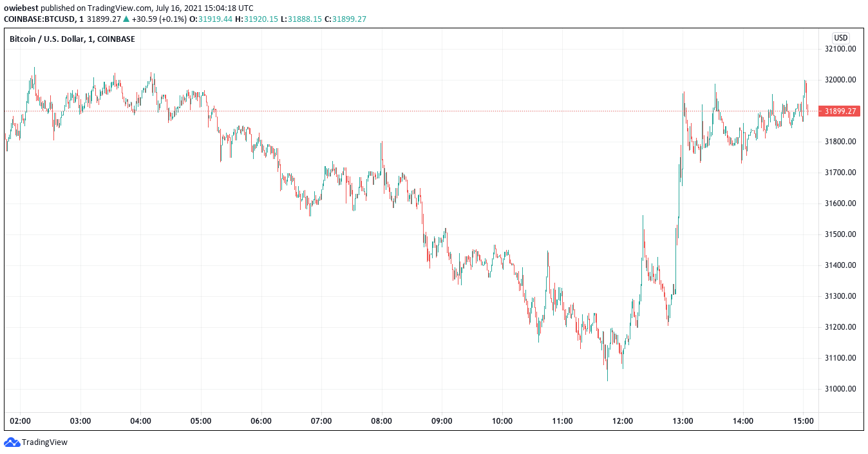Click the 13:00 time axis label
The width and height of the screenshot is (868, 454).
click(683, 421)
